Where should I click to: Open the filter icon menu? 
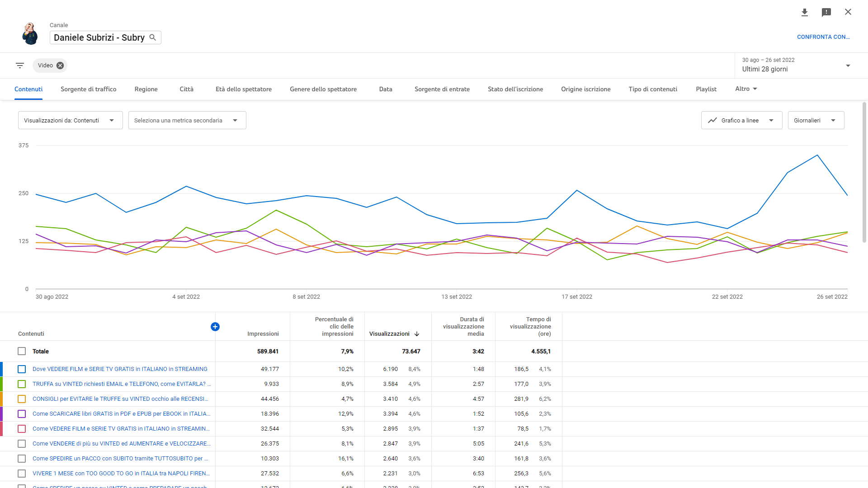click(x=20, y=66)
